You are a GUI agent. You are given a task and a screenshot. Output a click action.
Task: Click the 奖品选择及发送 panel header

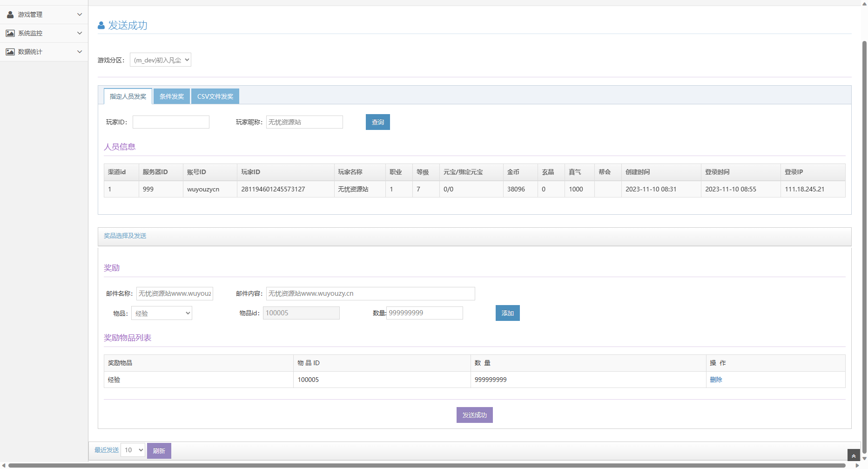(x=475, y=236)
